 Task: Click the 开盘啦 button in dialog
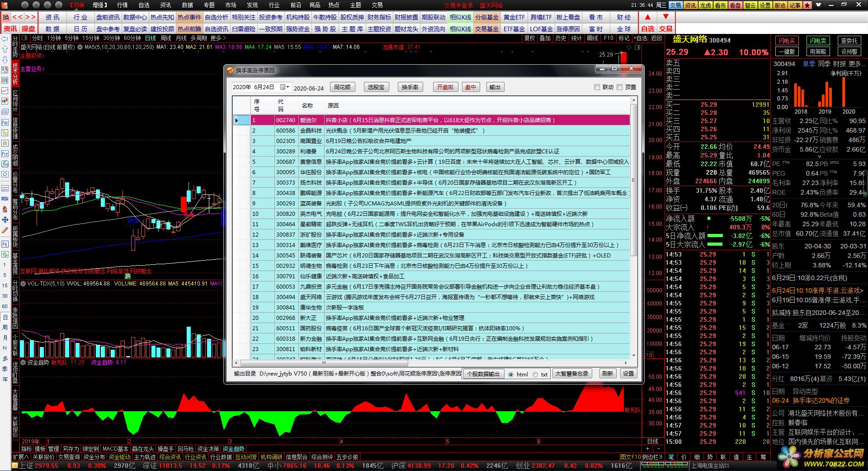(x=445, y=87)
